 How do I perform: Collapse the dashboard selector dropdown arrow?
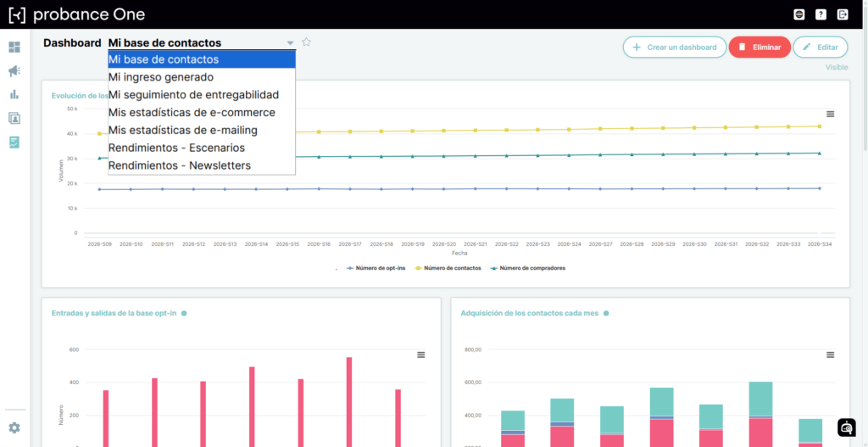[x=290, y=43]
